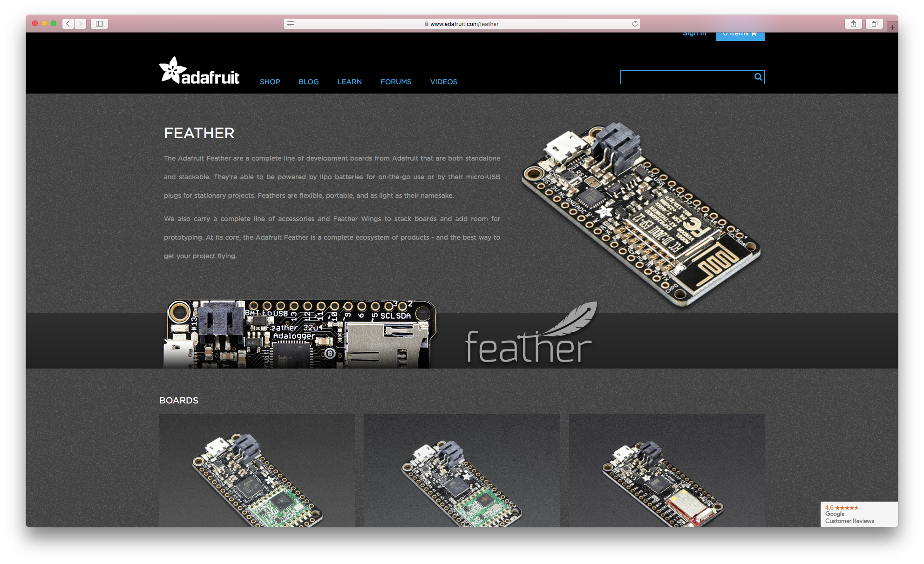Image resolution: width=924 pixels, height=564 pixels.
Task: Click the search magnifier icon
Action: (758, 77)
